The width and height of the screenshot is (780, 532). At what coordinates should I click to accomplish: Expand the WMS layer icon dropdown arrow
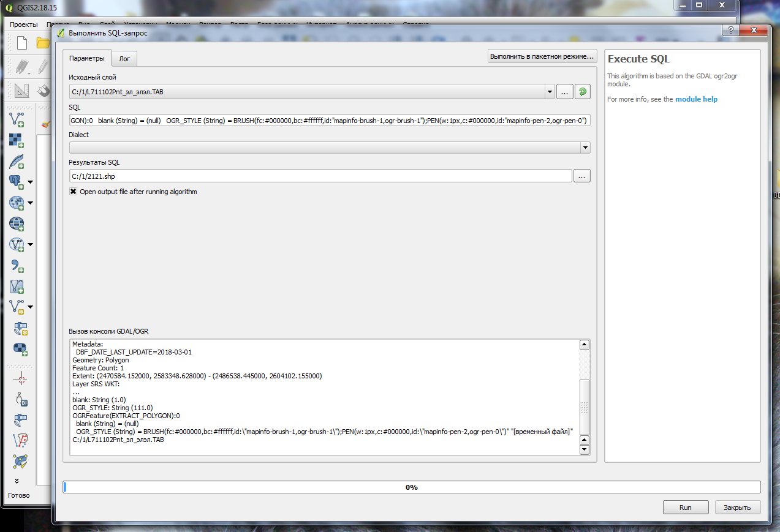click(x=30, y=203)
